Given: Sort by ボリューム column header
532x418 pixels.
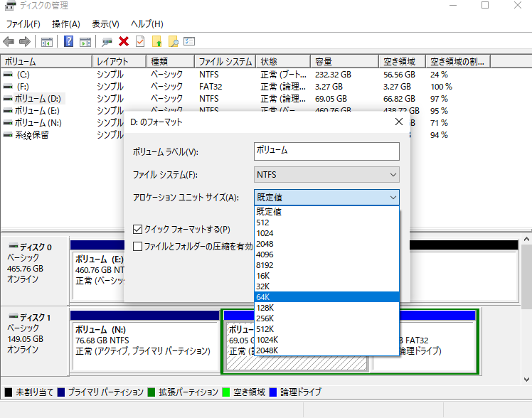Looking at the screenshot, I should 46,62.
